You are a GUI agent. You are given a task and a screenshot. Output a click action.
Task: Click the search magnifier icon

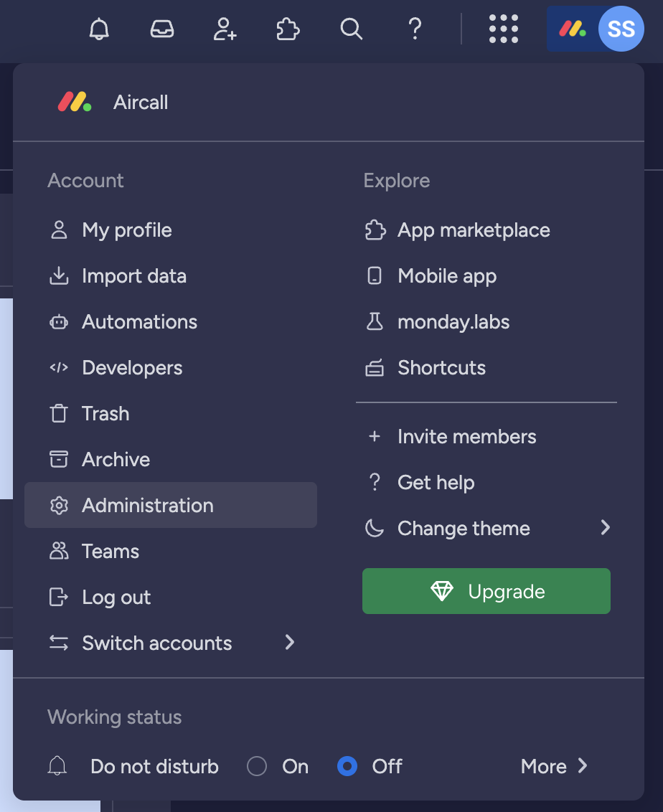click(351, 29)
